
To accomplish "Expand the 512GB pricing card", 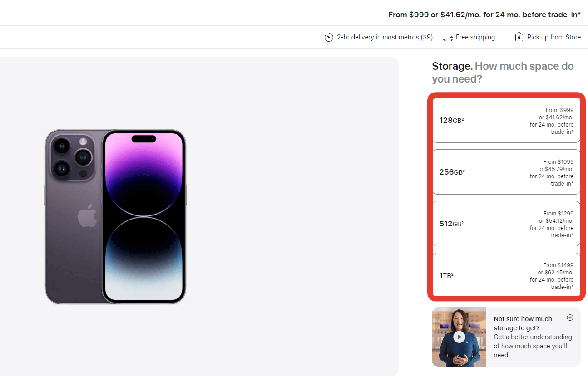I will (x=506, y=224).
